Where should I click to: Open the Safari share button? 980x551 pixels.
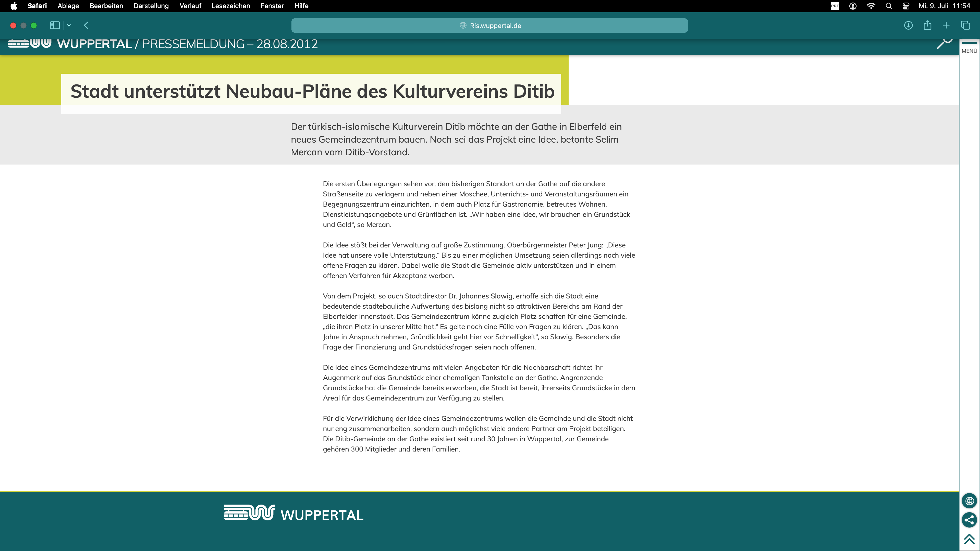[927, 25]
